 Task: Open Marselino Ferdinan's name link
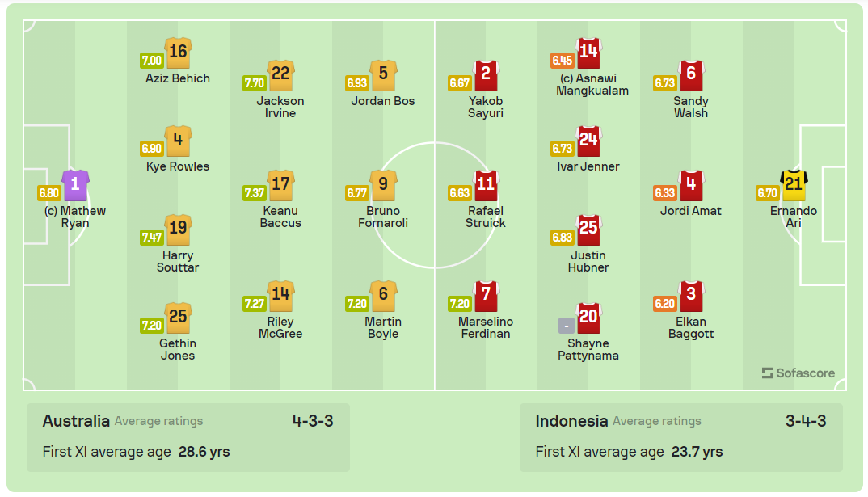[x=486, y=327]
